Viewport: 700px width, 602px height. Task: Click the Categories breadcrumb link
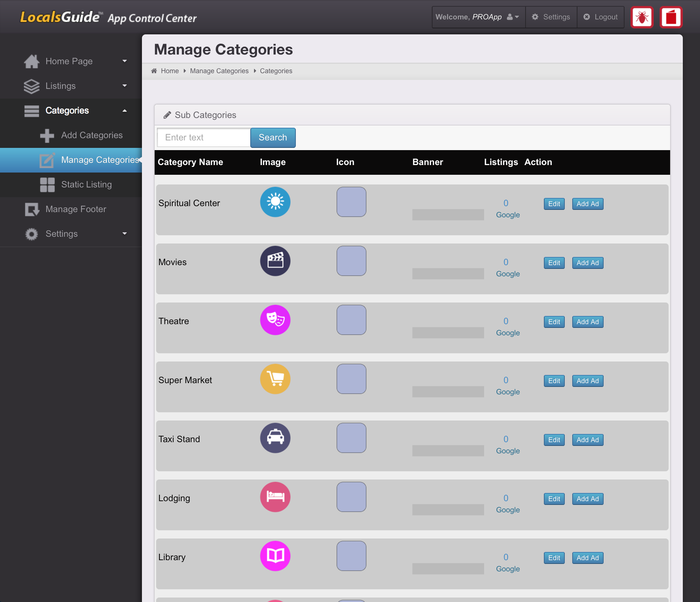[x=276, y=71]
